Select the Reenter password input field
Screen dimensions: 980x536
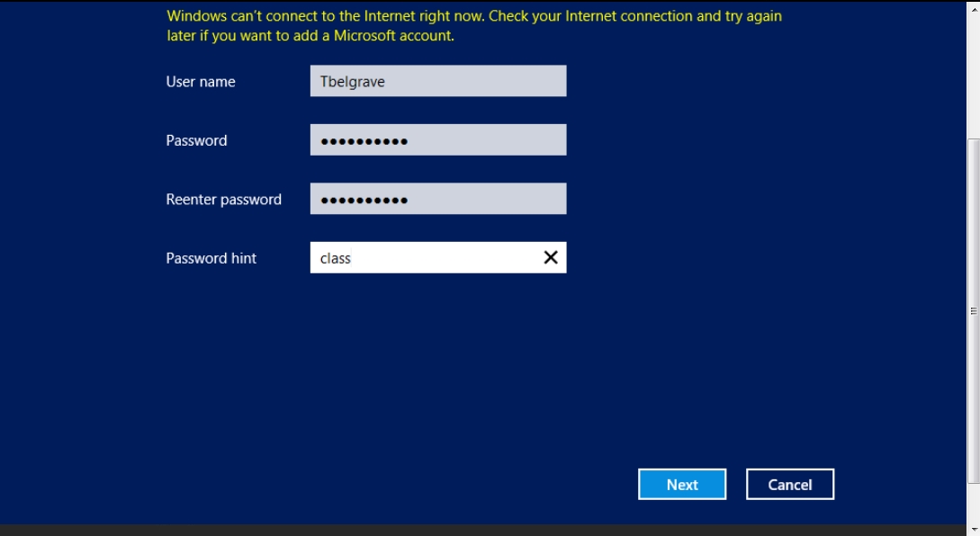point(438,199)
